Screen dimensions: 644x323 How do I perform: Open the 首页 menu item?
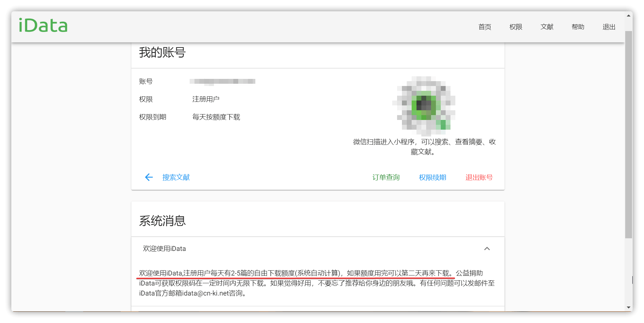(x=484, y=27)
